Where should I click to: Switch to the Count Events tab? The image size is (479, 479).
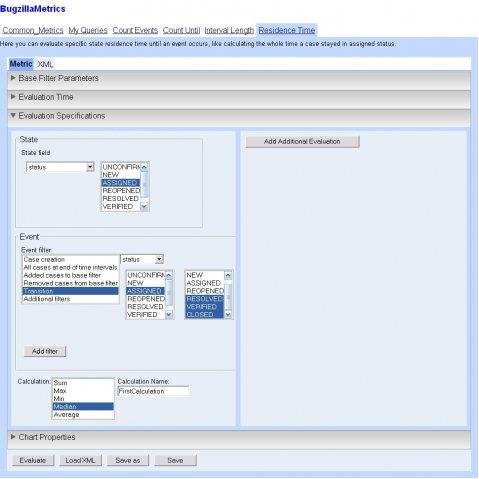[135, 30]
